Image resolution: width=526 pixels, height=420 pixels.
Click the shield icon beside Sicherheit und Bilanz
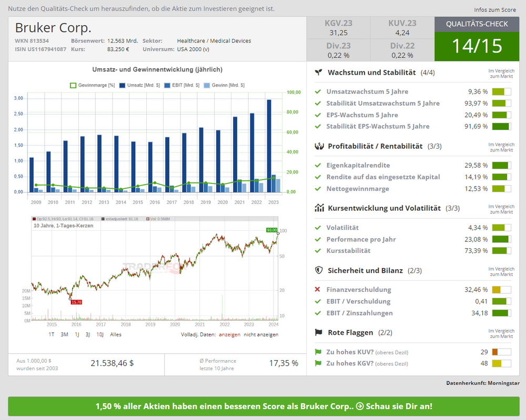(x=318, y=271)
